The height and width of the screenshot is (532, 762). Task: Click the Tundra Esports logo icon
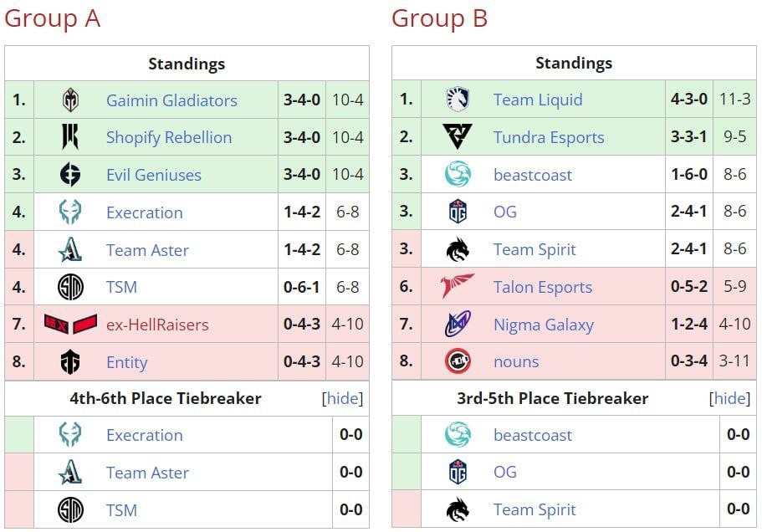[458, 137]
